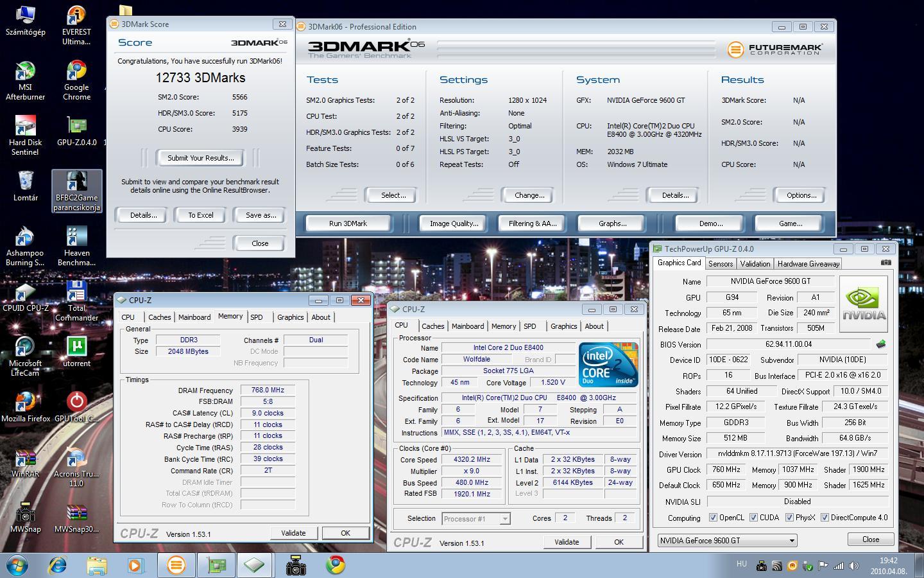Click the Windows Start orb
This screenshot has height=578, width=924.
[17, 565]
